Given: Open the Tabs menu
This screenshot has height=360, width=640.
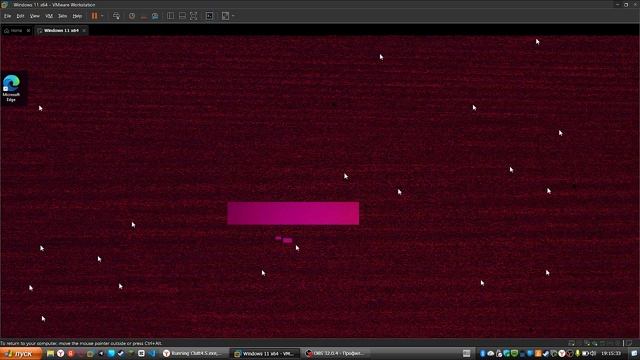Looking at the screenshot, I should [x=62, y=16].
